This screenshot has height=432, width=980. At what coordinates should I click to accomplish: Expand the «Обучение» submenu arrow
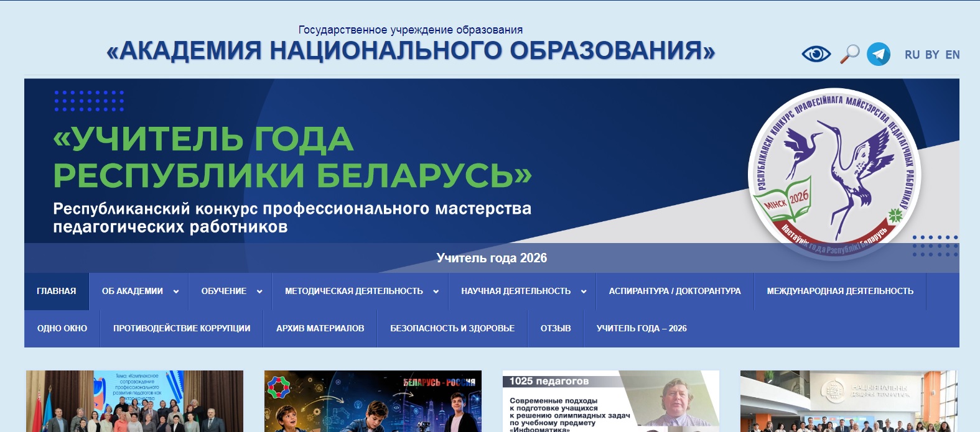[x=259, y=292]
